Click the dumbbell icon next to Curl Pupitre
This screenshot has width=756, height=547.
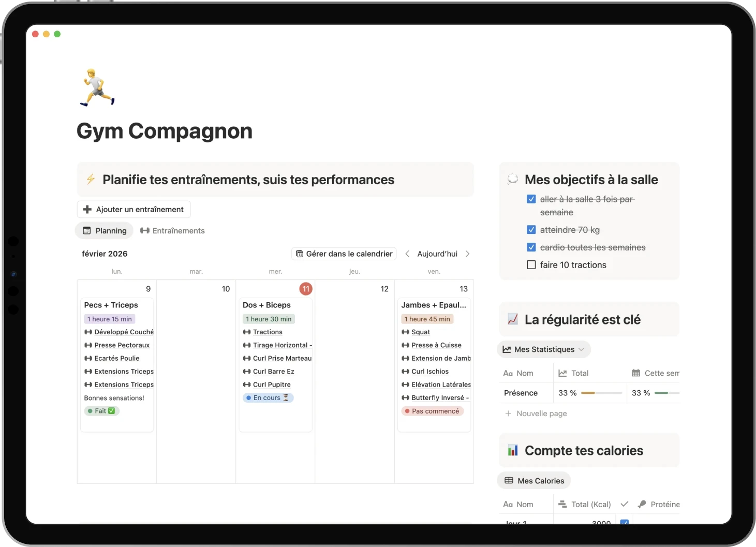click(x=247, y=385)
